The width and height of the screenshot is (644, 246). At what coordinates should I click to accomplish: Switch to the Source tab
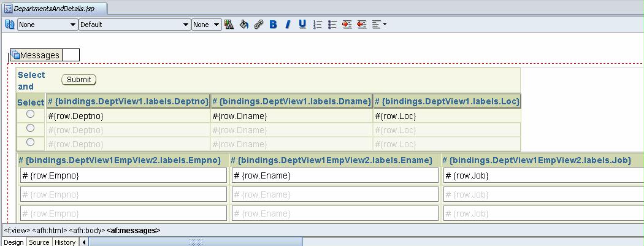[x=39, y=242]
